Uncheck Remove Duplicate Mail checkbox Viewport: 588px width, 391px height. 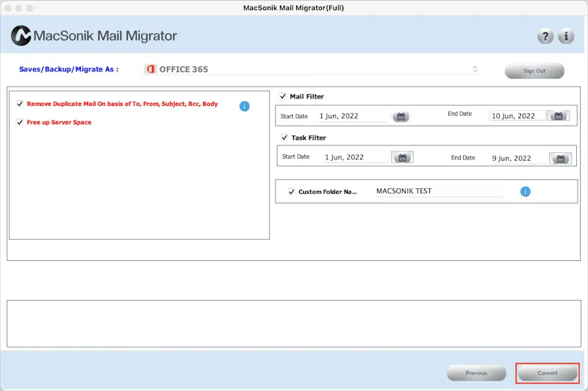[20, 104]
